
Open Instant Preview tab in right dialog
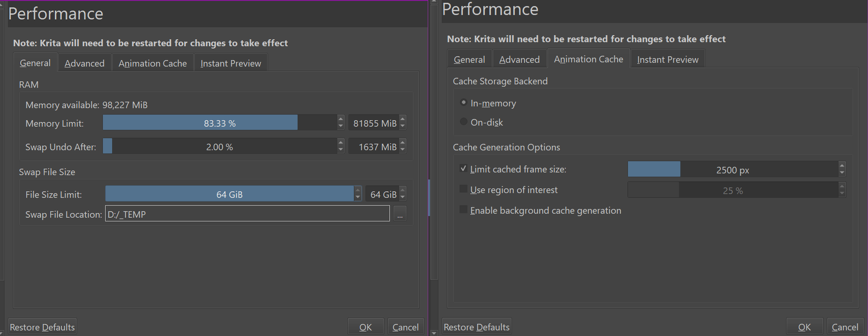point(667,60)
